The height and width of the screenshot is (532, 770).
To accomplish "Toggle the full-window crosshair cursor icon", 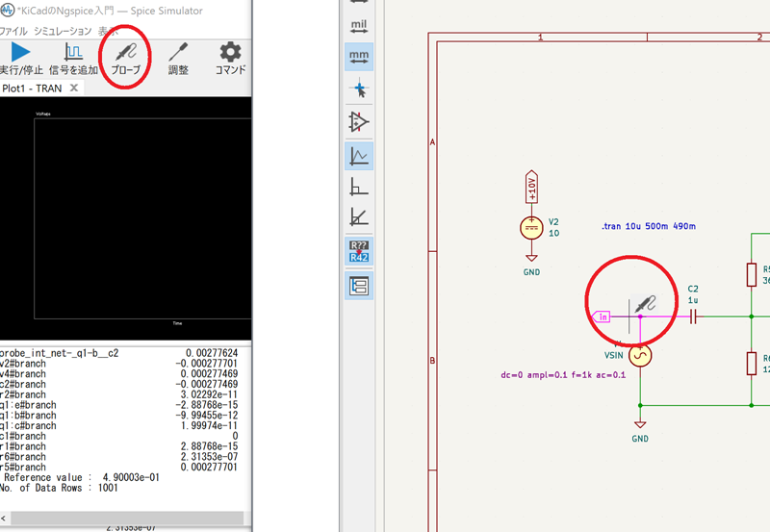I will click(359, 89).
